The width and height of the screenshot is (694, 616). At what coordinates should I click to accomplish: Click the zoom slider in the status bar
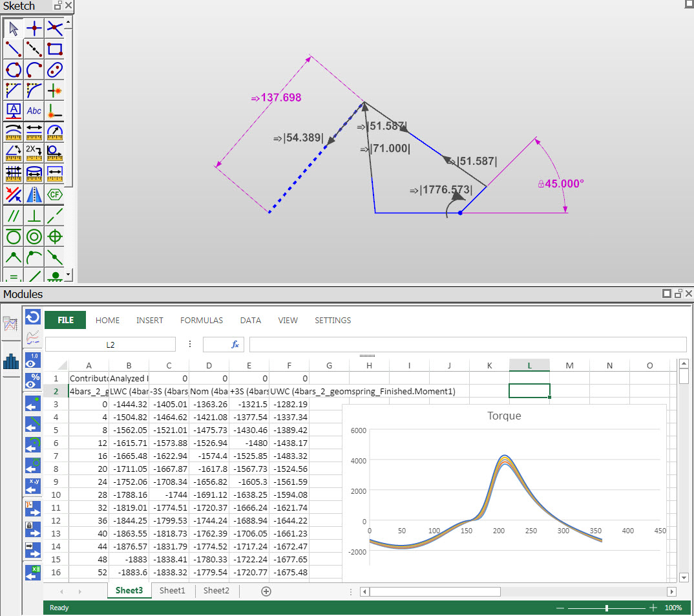[606, 608]
